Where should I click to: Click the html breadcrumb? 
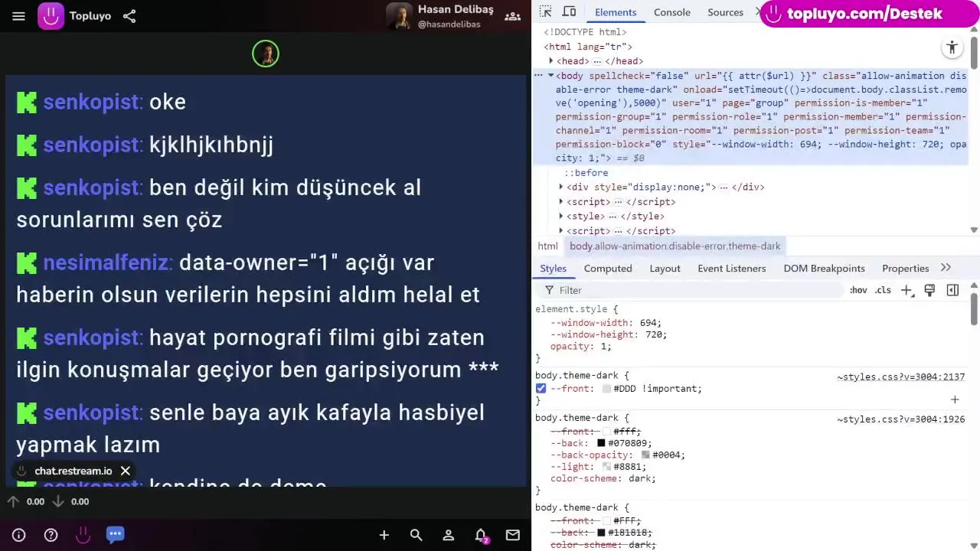click(547, 246)
